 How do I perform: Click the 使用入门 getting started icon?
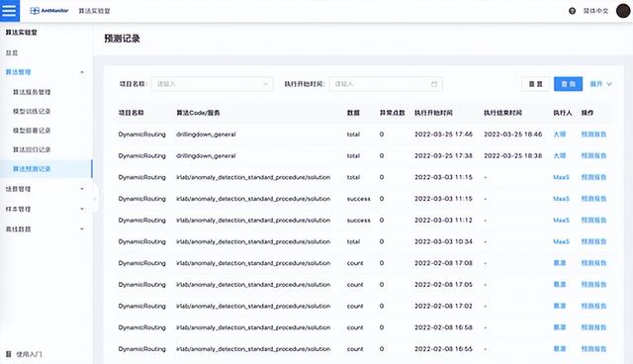point(9,354)
